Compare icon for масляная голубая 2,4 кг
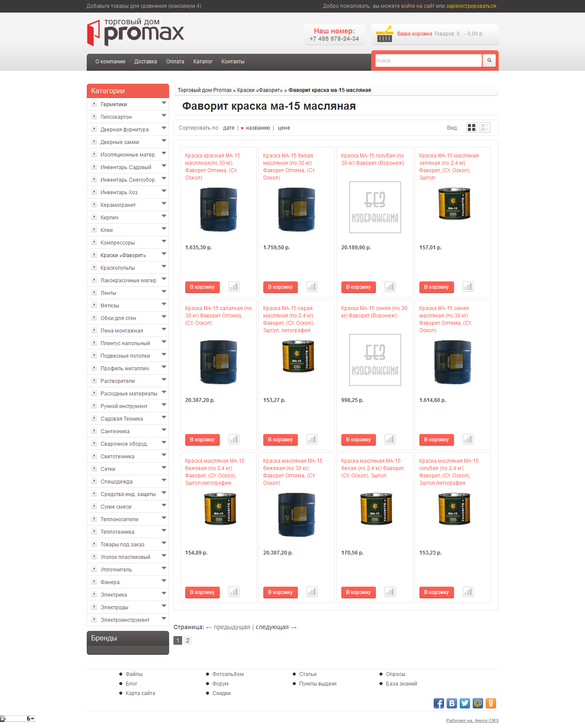 (468, 592)
